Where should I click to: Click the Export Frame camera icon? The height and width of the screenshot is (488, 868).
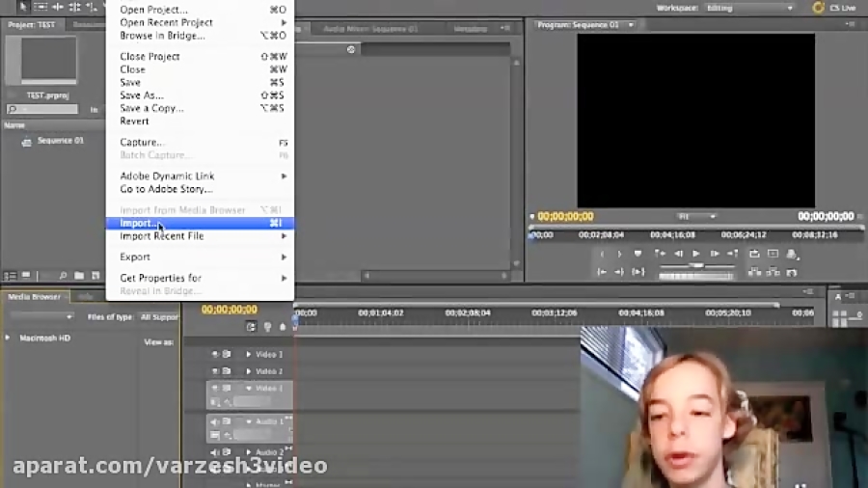pos(792,272)
